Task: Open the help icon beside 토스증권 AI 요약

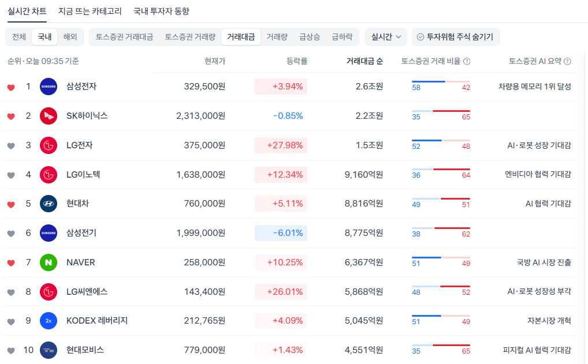Action: coord(568,61)
